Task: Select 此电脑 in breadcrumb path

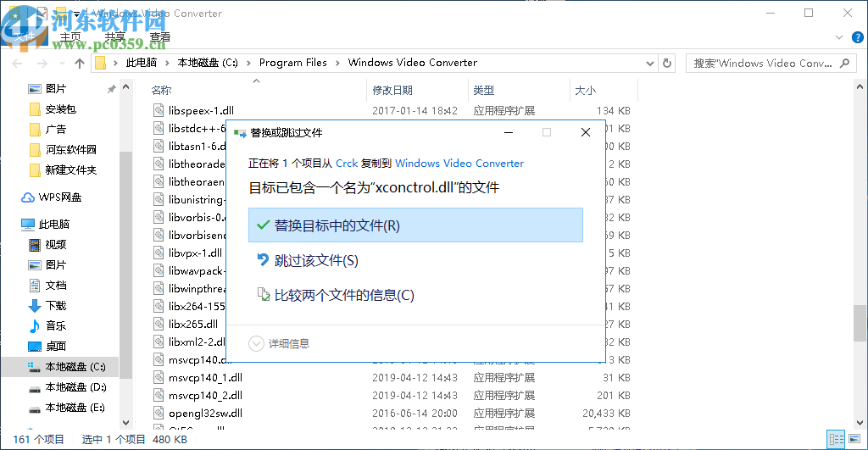Action: pos(142,63)
